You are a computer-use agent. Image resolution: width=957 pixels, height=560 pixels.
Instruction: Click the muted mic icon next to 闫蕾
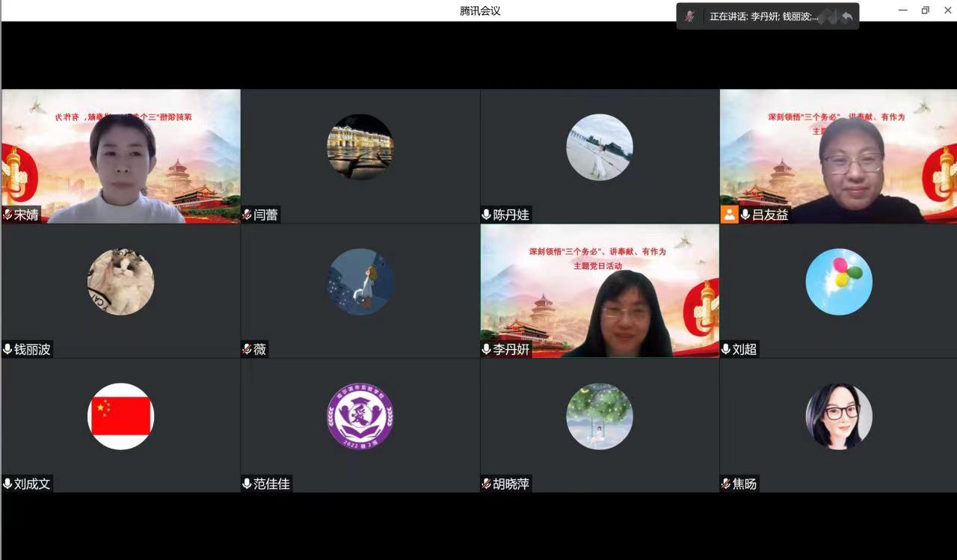pyautogui.click(x=247, y=215)
